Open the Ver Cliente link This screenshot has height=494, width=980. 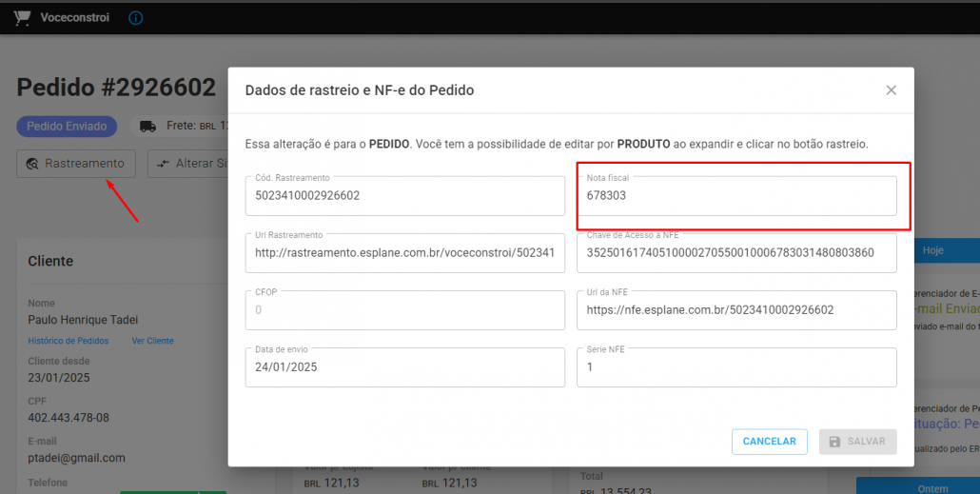tap(152, 341)
